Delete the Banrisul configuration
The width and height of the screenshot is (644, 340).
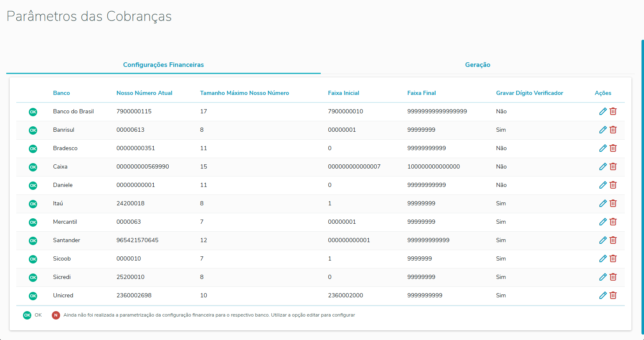click(x=613, y=130)
